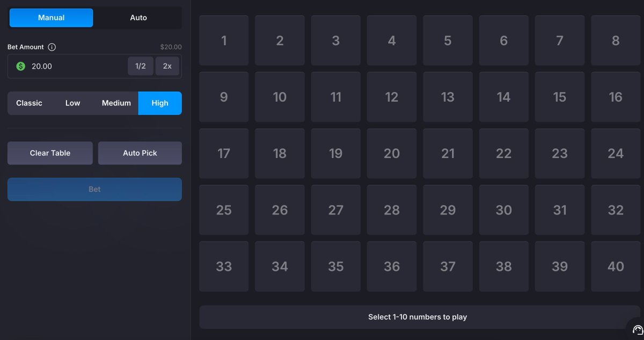644x340 pixels.
Task: Tap the 33 number tile
Action: tap(224, 266)
